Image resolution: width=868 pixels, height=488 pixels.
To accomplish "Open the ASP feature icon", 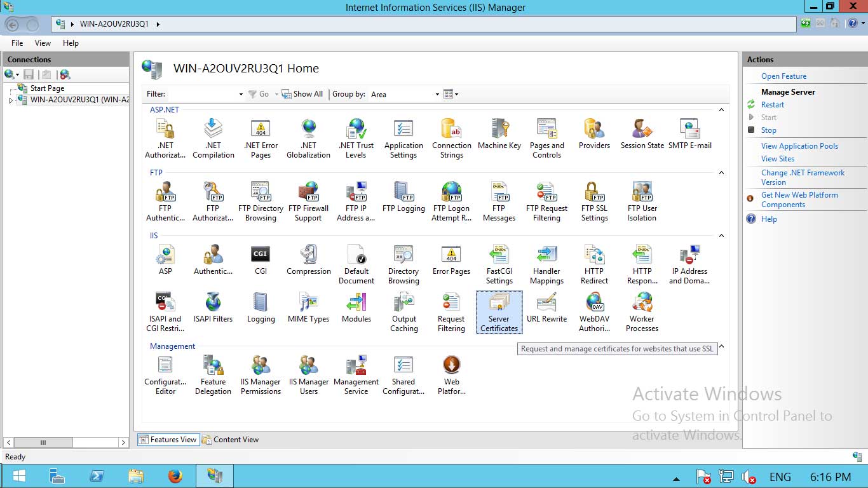I will [x=165, y=260].
